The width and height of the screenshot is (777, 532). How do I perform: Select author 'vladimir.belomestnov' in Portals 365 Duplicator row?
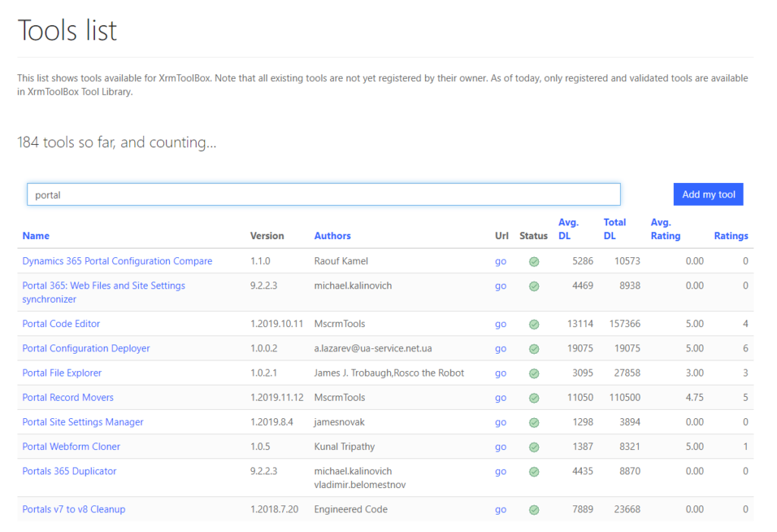tap(360, 484)
